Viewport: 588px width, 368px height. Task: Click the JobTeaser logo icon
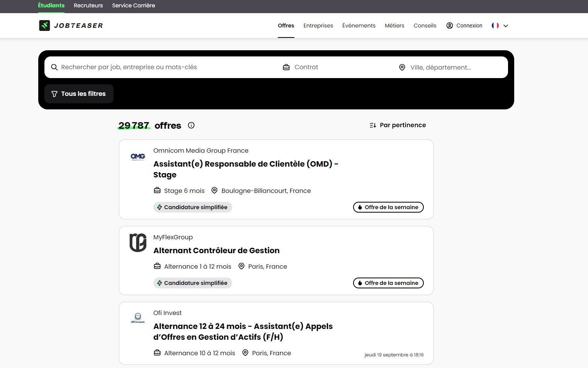coord(44,26)
